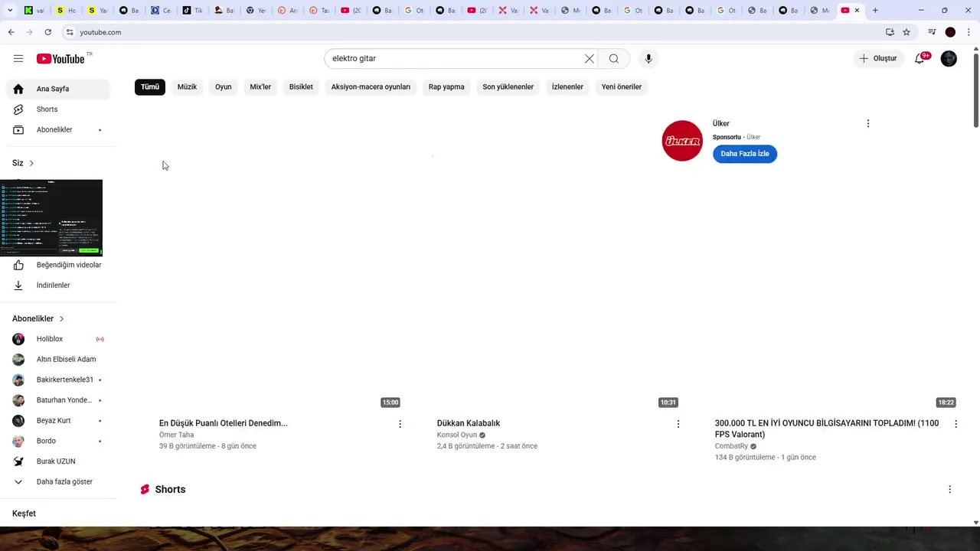Screen dimensions: 980x551
Task: Open site information icon in address bar
Action: [x=69, y=32]
